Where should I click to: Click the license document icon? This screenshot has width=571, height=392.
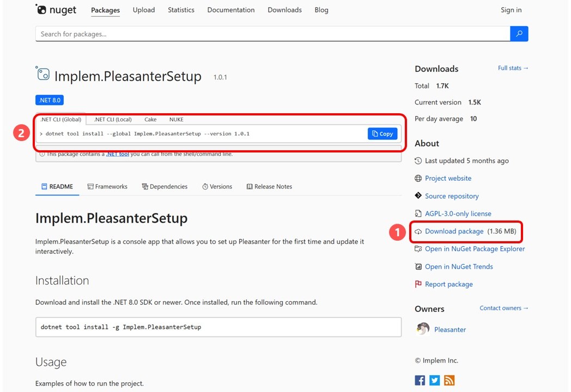(x=418, y=213)
